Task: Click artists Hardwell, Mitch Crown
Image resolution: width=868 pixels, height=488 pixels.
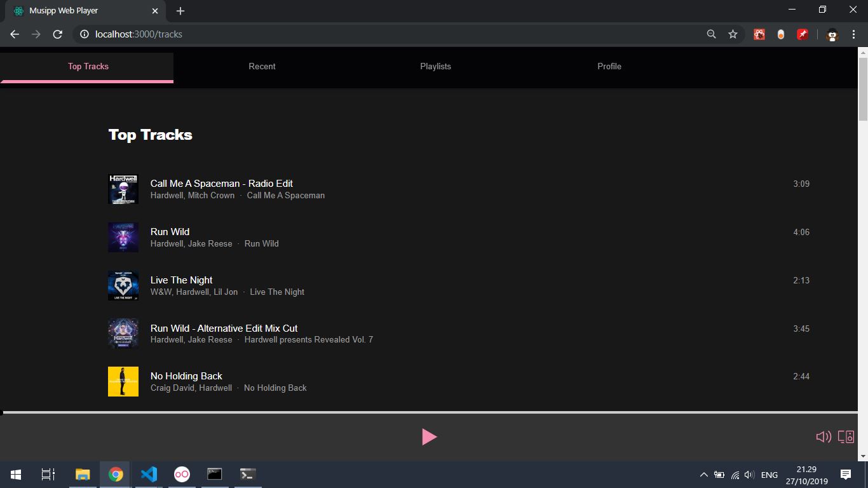Action: 193,195
